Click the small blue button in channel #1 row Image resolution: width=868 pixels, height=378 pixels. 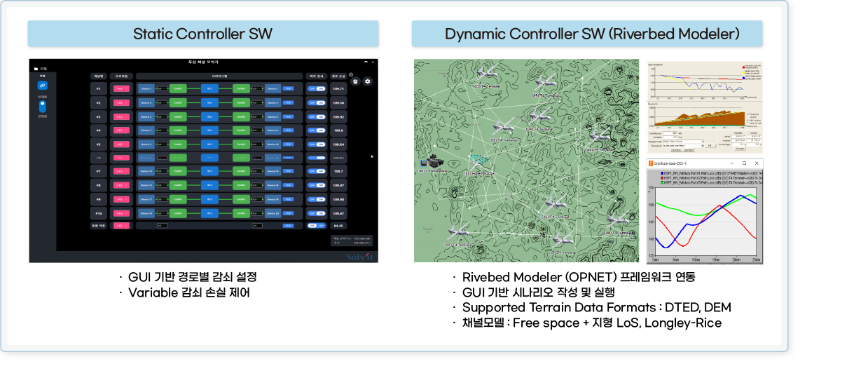289,88
